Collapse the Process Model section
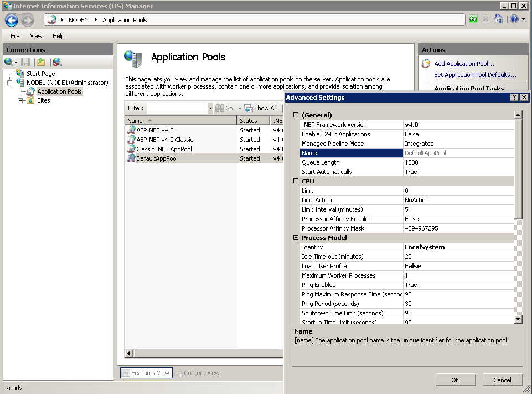Image resolution: width=532 pixels, height=394 pixels. (x=296, y=238)
